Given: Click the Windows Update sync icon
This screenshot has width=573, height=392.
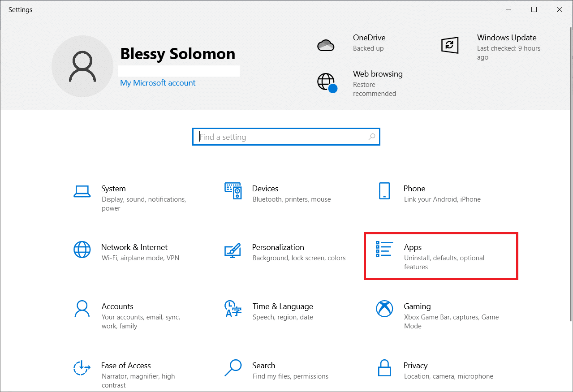Looking at the screenshot, I should click(450, 45).
